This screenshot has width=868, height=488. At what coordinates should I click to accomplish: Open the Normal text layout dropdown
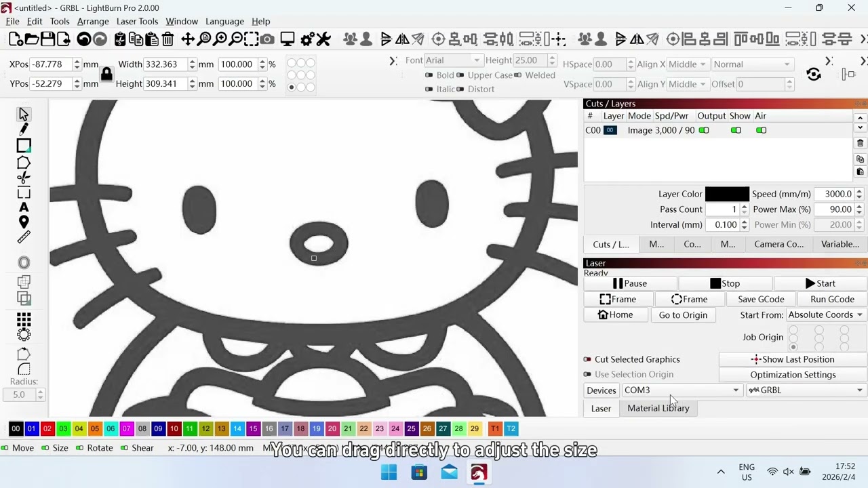click(x=752, y=64)
